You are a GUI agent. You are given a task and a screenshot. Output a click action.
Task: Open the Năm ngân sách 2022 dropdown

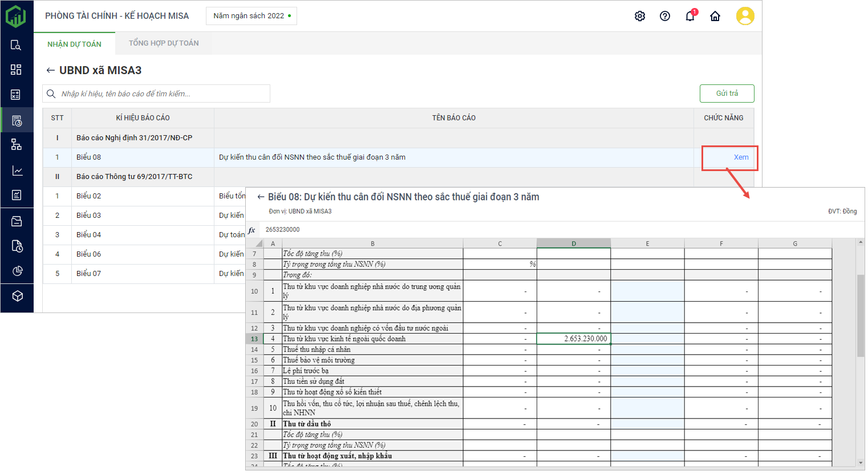(x=252, y=16)
